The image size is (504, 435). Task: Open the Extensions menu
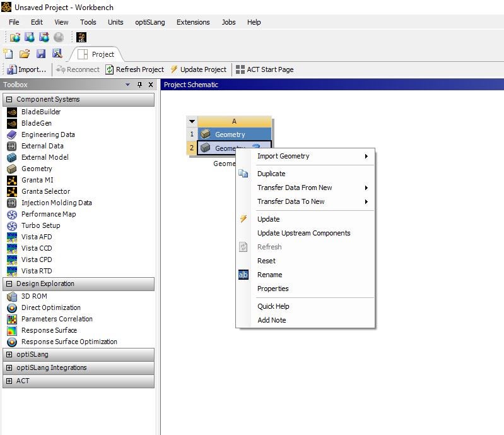pyautogui.click(x=193, y=22)
